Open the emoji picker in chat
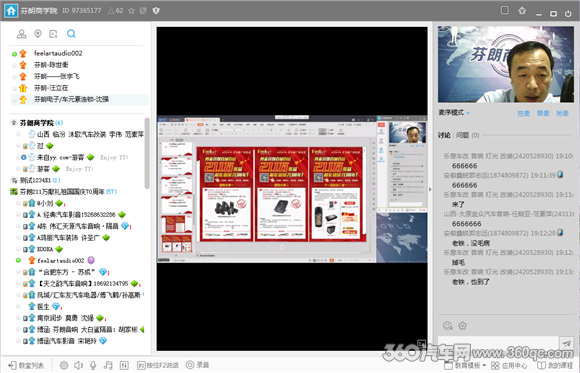The height and width of the screenshot is (373, 580). tap(448, 326)
